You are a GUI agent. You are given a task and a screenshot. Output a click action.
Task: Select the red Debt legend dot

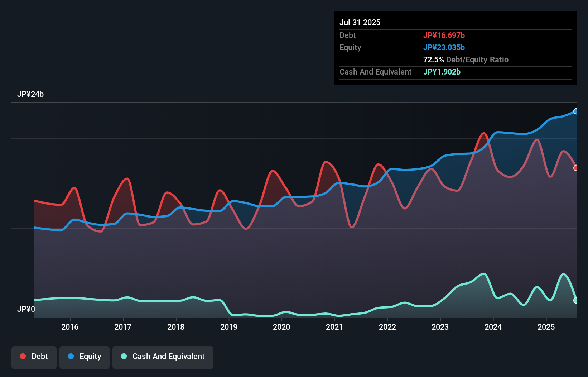pyautogui.click(x=22, y=357)
